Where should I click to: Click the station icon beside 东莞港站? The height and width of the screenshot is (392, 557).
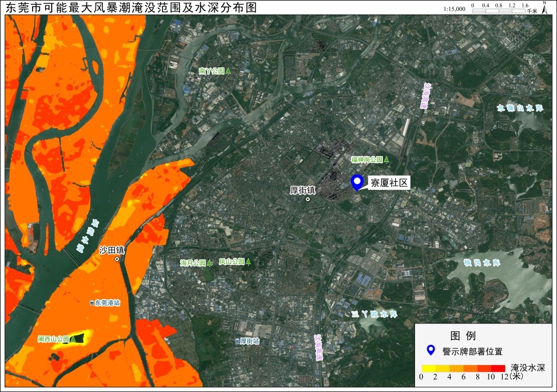(92, 303)
